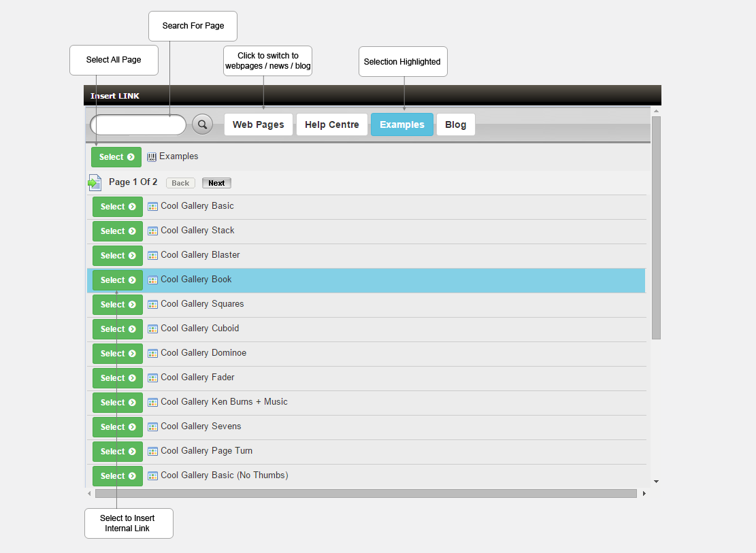Click the 'Cool Gallery Sevens' row text
756x553 pixels.
click(201, 426)
